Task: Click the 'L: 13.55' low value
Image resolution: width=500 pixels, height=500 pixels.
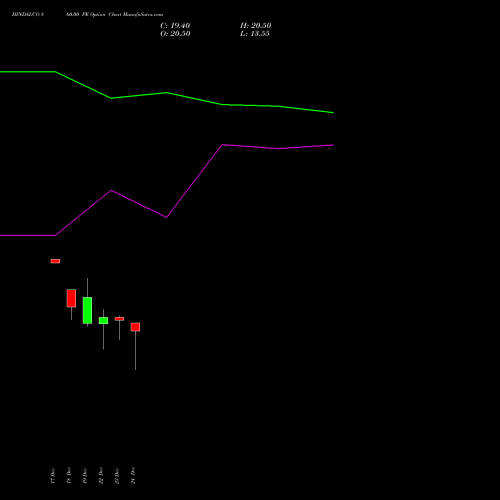Action: point(255,34)
